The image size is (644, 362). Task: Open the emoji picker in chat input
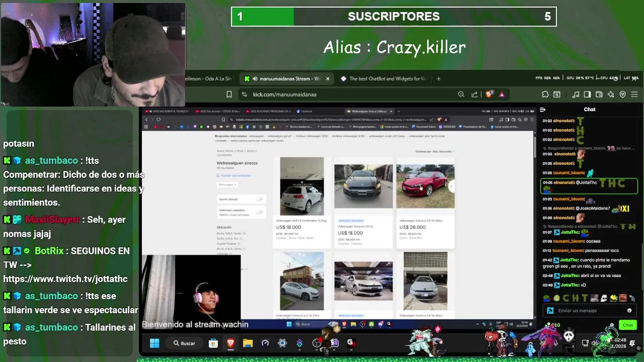point(629,311)
